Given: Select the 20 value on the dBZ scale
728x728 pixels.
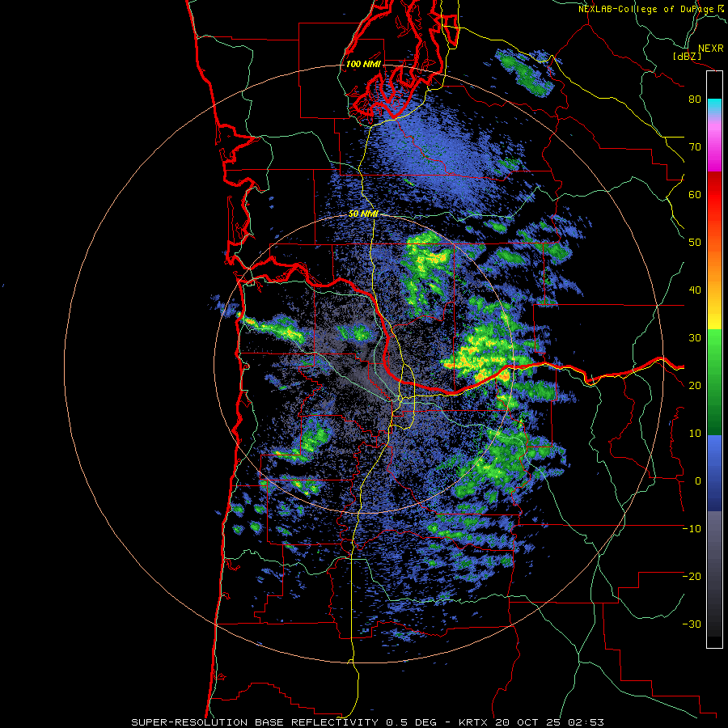Looking at the screenshot, I should pyautogui.click(x=695, y=386).
